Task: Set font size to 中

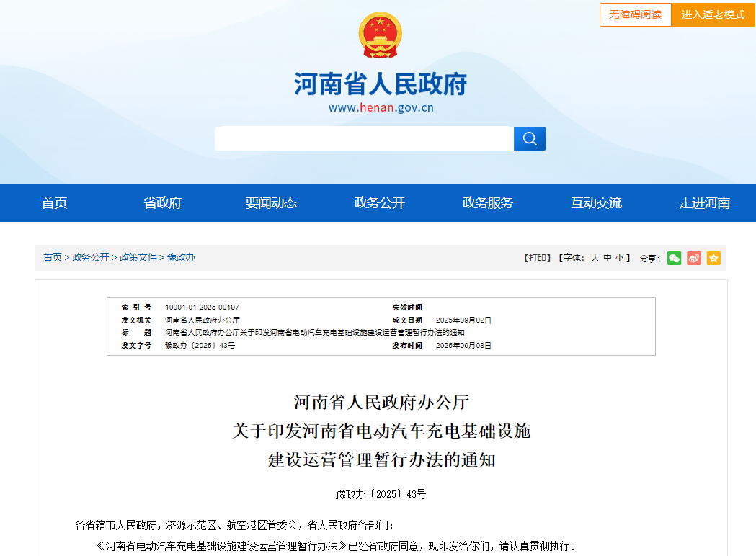Action: pyautogui.click(x=608, y=258)
